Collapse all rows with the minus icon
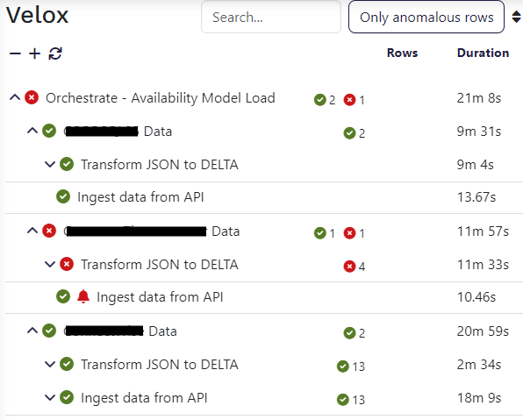The image size is (523, 420). coord(15,53)
